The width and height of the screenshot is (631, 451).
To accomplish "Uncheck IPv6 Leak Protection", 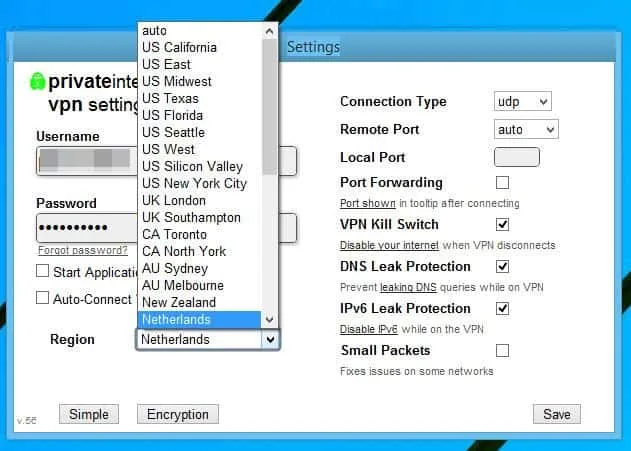I will pyautogui.click(x=502, y=309).
